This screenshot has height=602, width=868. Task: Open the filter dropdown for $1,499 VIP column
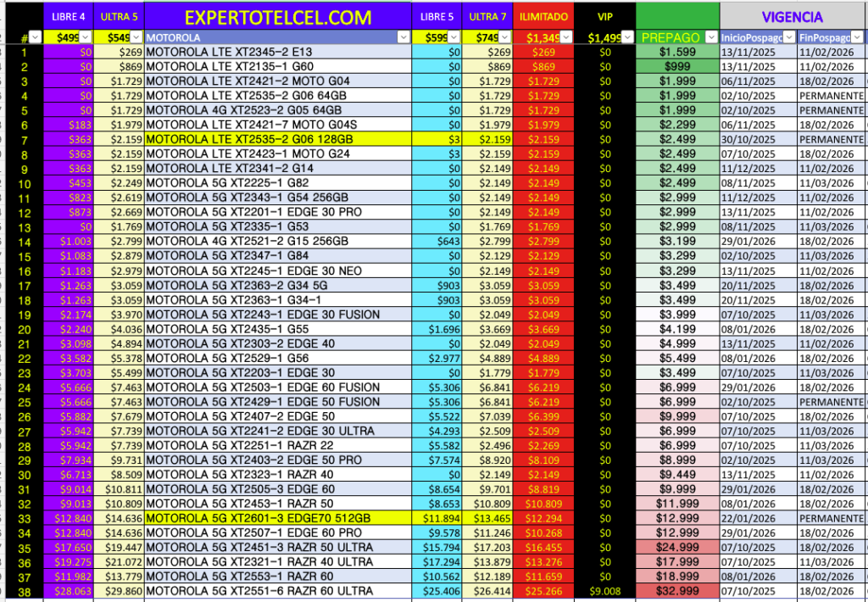[x=626, y=38]
